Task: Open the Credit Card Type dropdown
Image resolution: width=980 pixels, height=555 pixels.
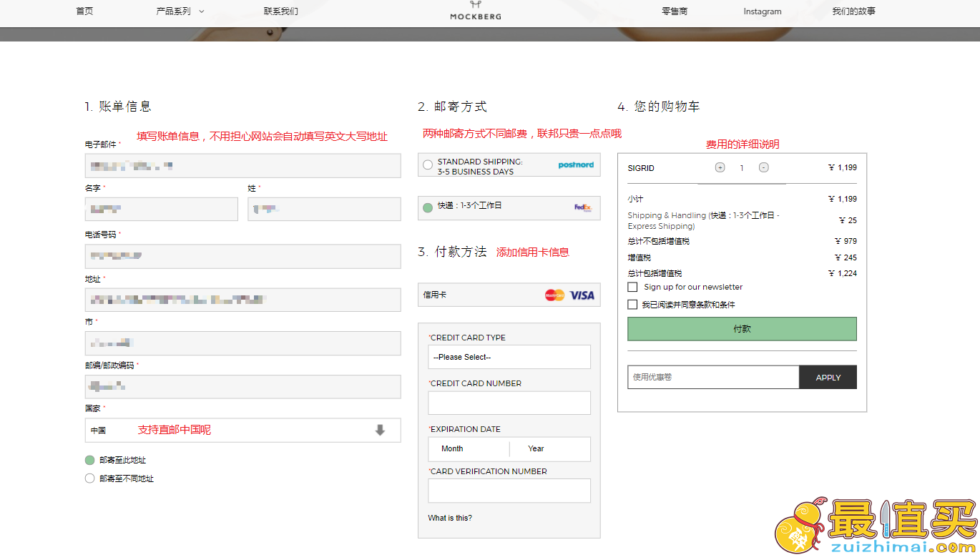Action: [x=509, y=357]
